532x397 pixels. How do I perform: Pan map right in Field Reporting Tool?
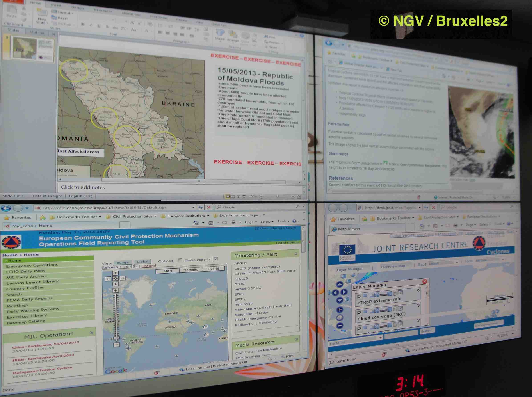[x=123, y=278]
